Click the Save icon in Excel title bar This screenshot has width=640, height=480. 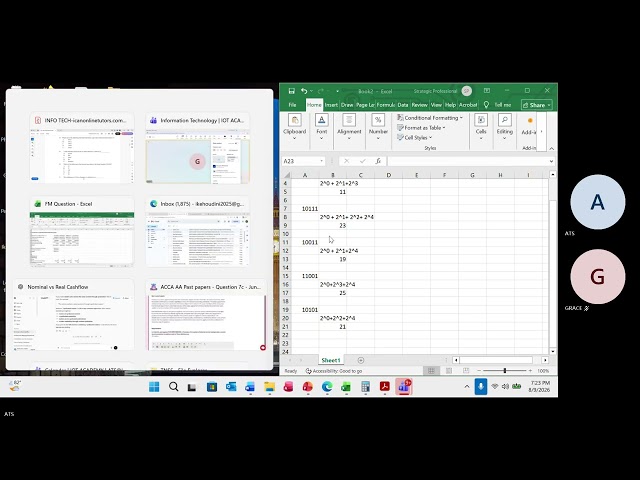291,91
